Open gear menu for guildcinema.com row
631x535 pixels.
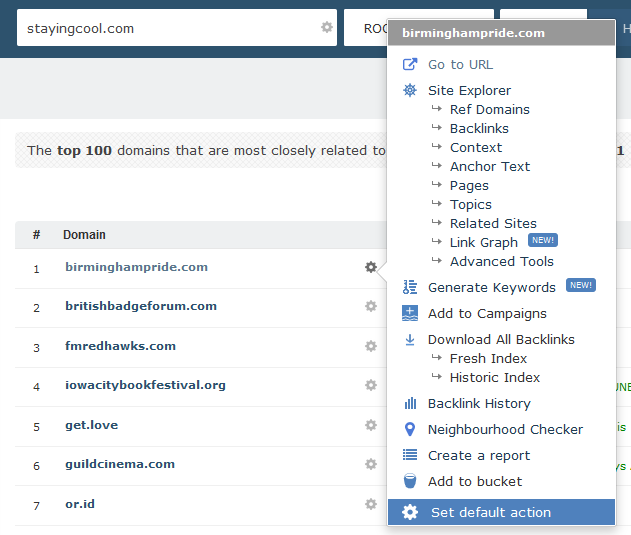point(371,464)
